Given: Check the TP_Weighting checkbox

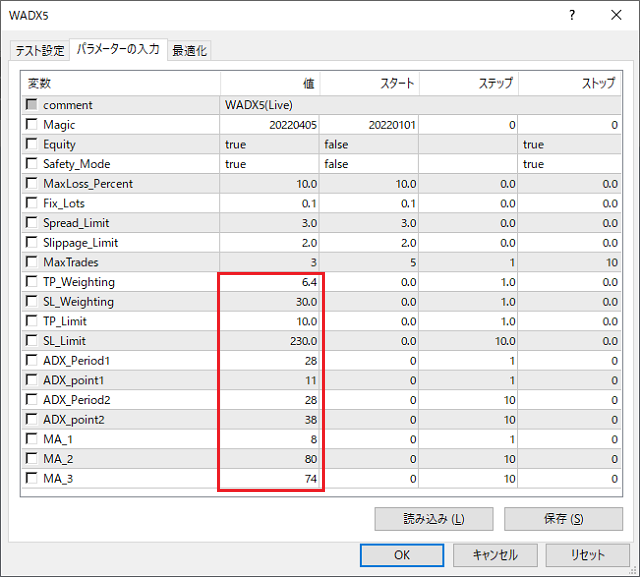Looking at the screenshot, I should (x=31, y=281).
